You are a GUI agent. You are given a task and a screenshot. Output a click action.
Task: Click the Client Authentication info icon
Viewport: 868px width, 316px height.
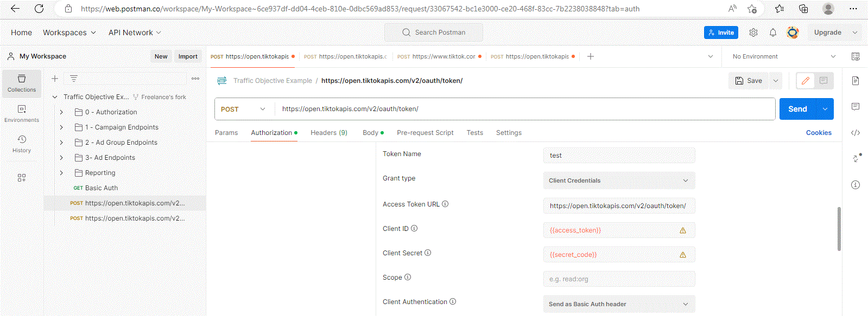[x=453, y=302]
